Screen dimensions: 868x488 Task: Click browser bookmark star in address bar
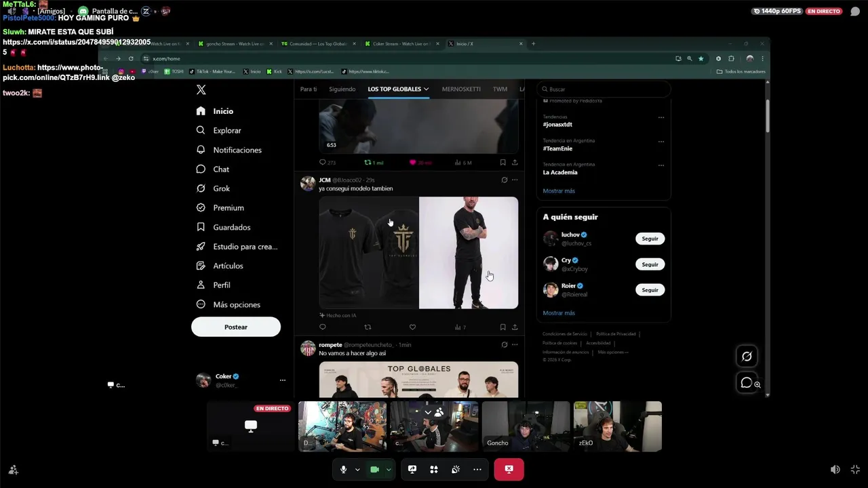tap(701, 59)
